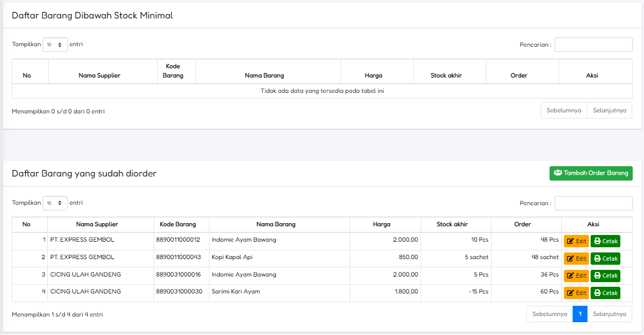Click 'Tidak ada data yang tersedia' empty row text

click(x=322, y=91)
